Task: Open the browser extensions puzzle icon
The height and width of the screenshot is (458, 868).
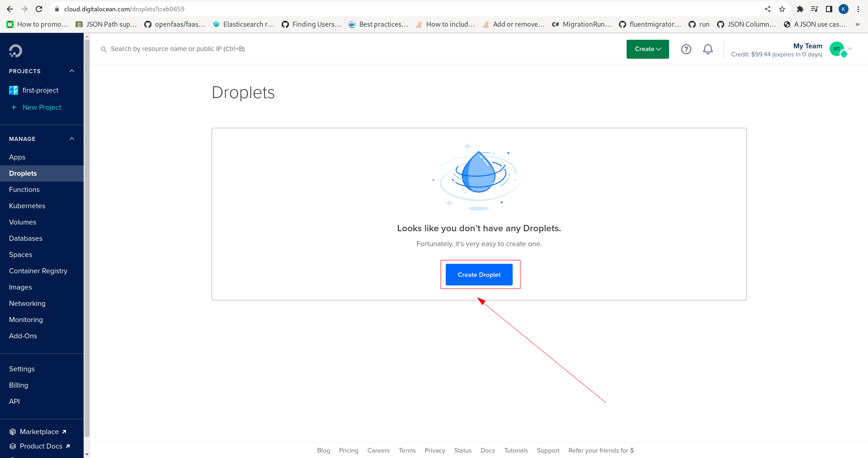Action: [800, 9]
